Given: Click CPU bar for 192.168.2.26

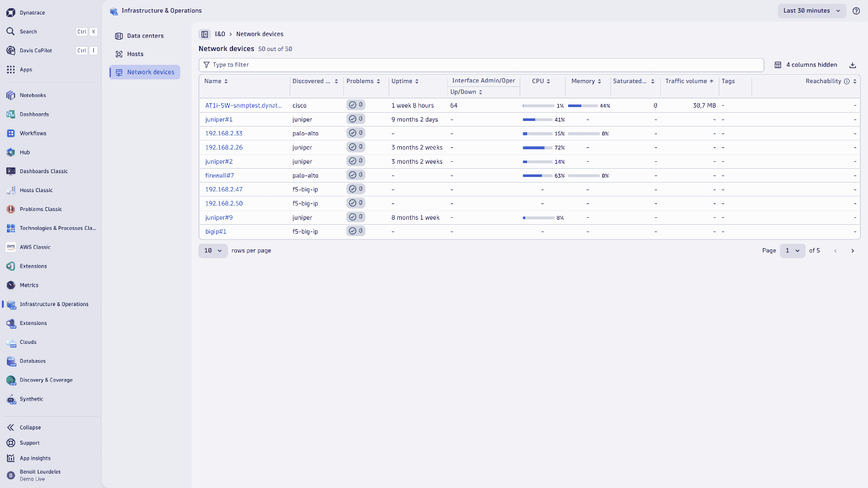Looking at the screenshot, I should tap(539, 148).
